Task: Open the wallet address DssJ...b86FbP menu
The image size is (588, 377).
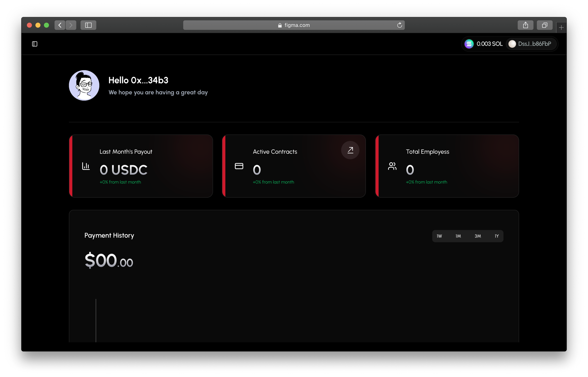Action: point(531,44)
